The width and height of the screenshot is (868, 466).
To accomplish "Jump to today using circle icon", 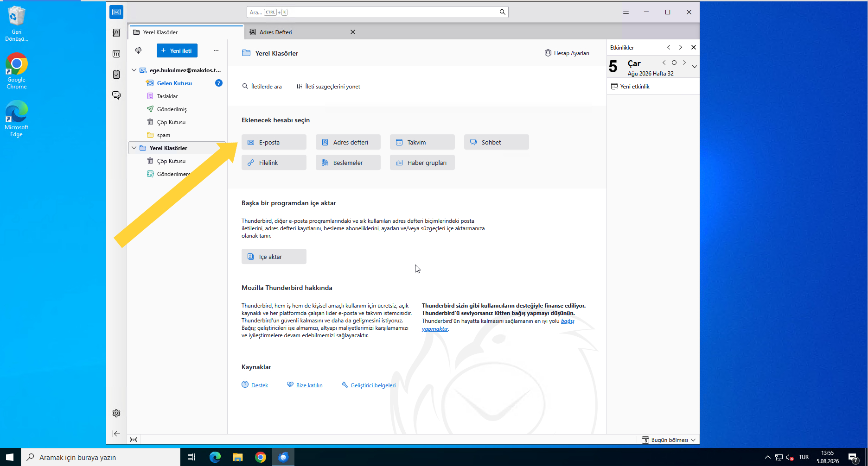I will tap(674, 63).
